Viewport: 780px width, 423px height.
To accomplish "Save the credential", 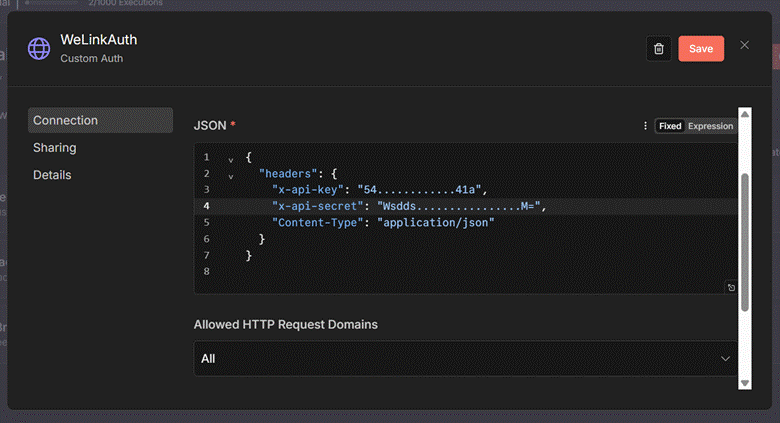I will click(701, 49).
